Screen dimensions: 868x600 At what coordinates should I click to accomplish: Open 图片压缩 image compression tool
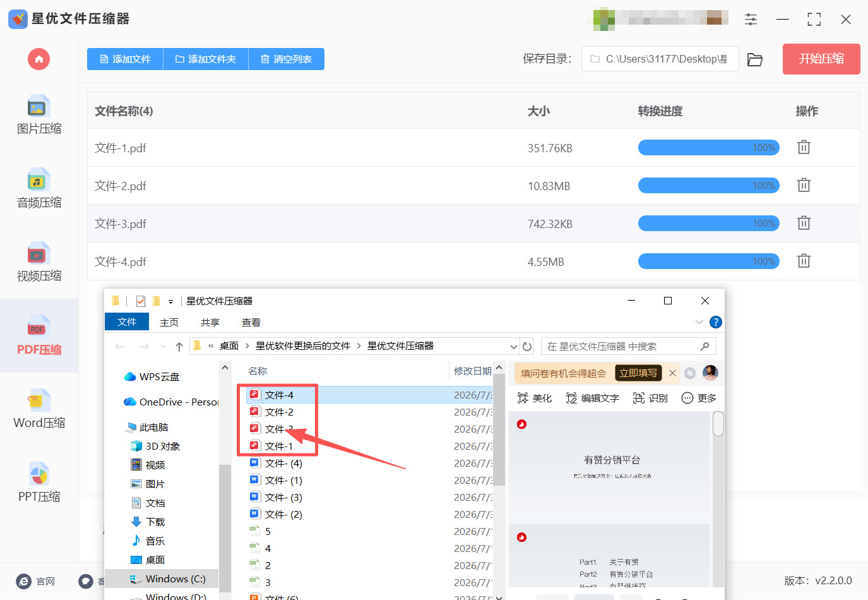tap(39, 115)
